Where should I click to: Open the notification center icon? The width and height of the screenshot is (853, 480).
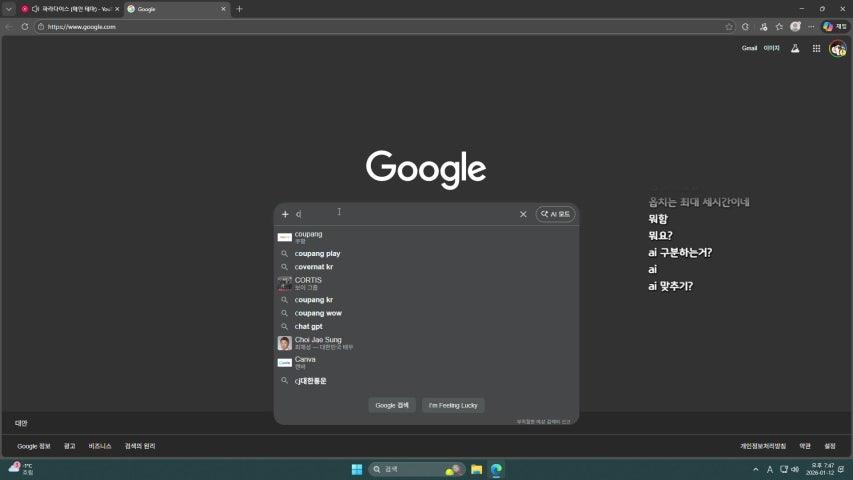tap(842, 469)
